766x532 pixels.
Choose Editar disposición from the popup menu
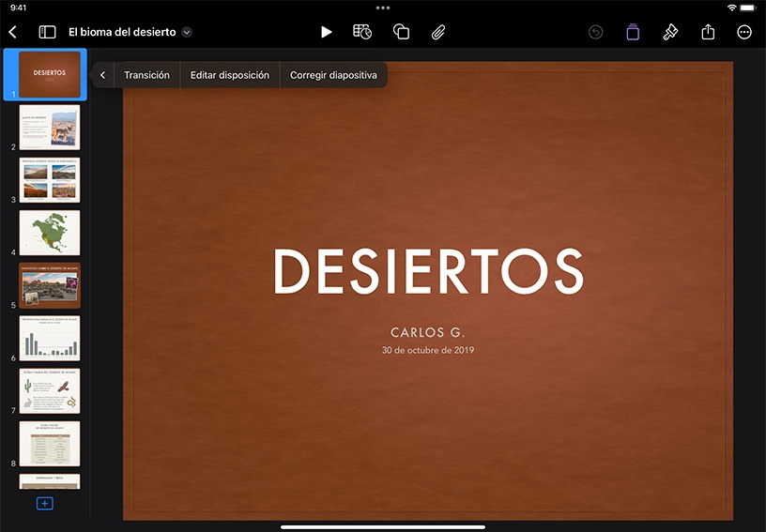point(230,75)
